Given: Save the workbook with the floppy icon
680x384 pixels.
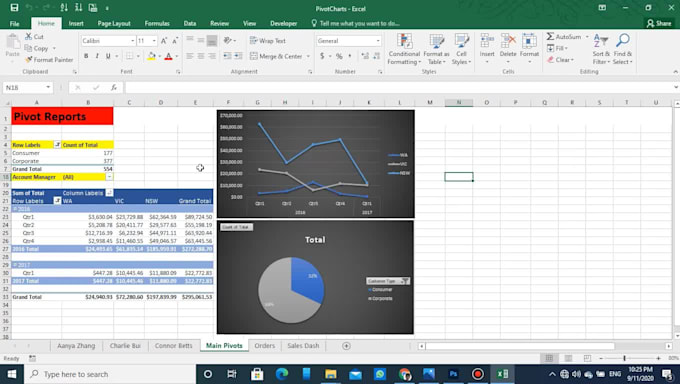Looking at the screenshot, I should pyautogui.click(x=14, y=8).
